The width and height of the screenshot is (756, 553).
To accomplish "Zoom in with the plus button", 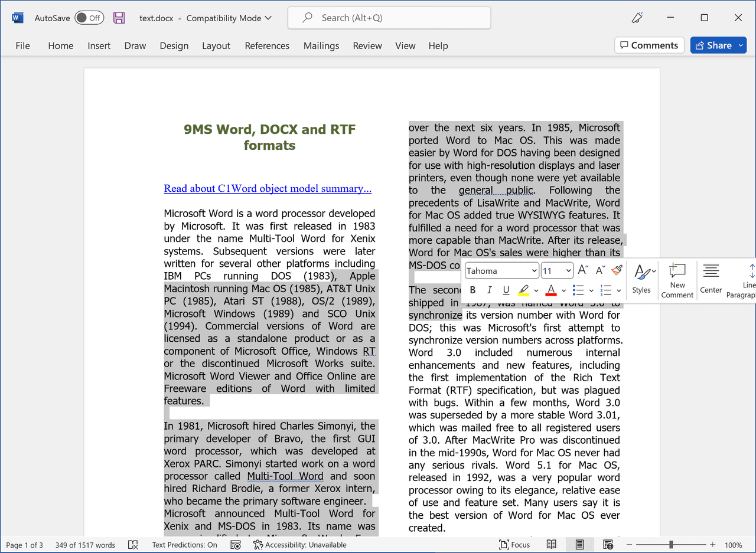I will tap(713, 545).
